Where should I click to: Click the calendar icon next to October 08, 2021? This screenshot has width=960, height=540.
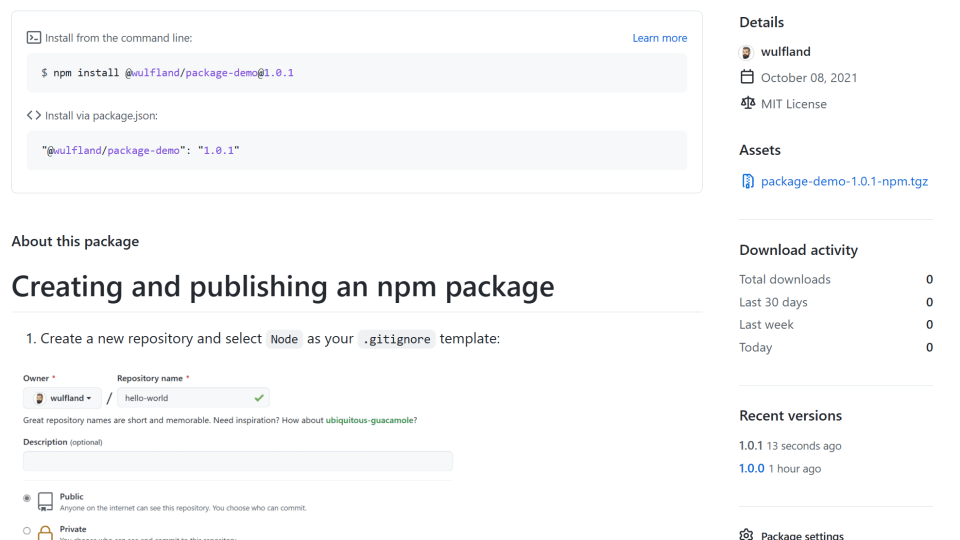click(x=747, y=77)
